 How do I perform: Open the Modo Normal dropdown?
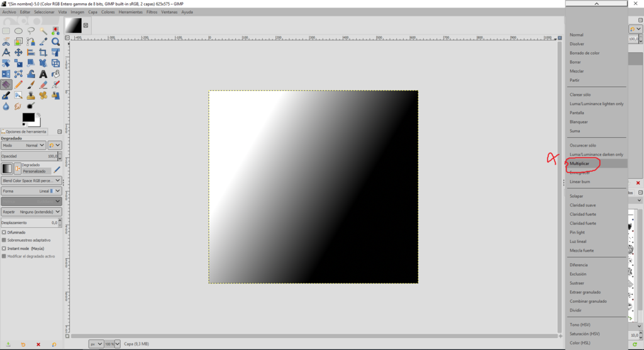tap(23, 145)
